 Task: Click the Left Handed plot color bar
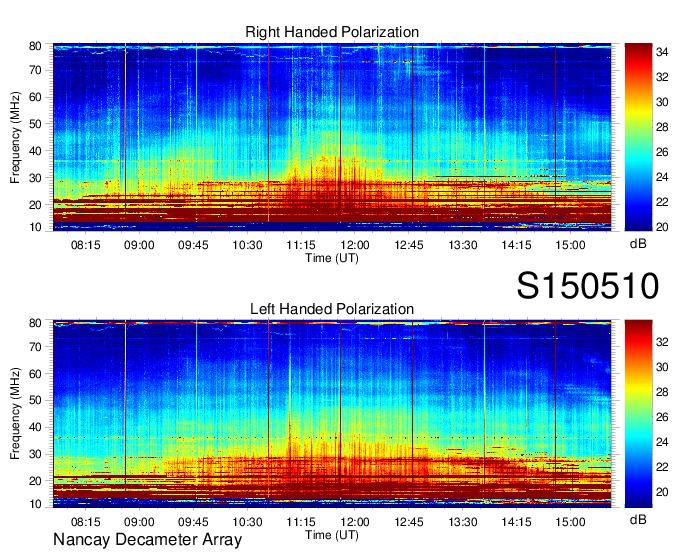pyautogui.click(x=638, y=414)
